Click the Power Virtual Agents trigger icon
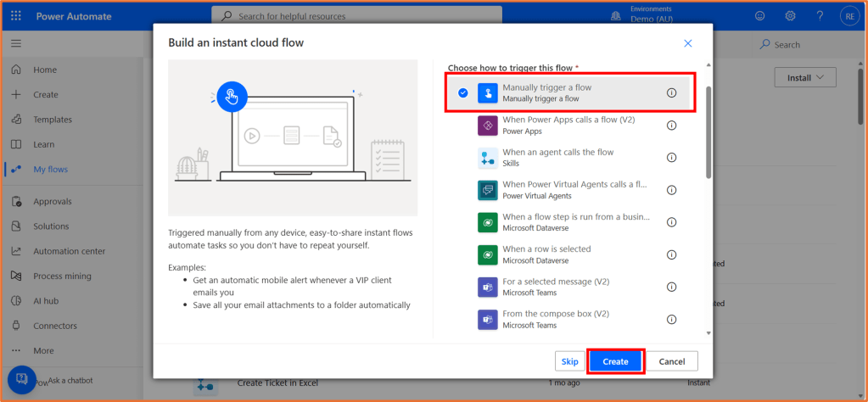The height and width of the screenshot is (402, 868). [487, 190]
